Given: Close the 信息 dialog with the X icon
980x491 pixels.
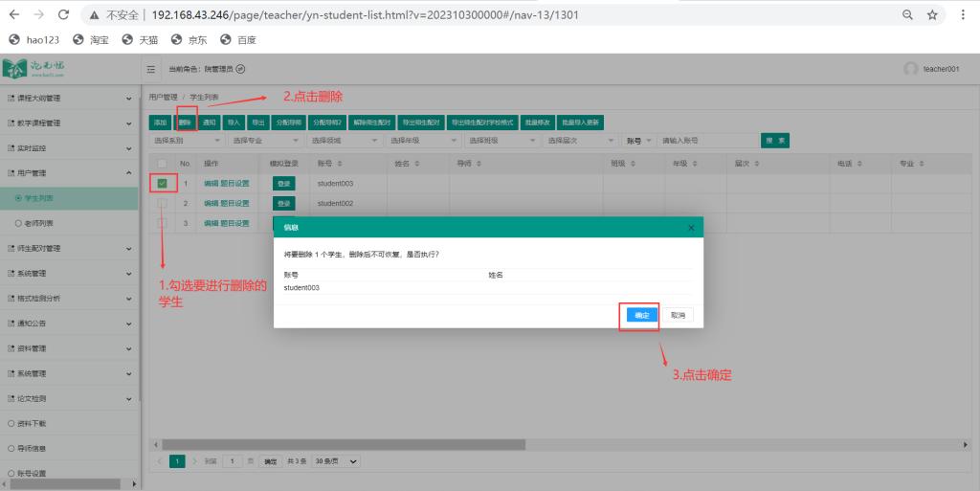Looking at the screenshot, I should (x=691, y=227).
